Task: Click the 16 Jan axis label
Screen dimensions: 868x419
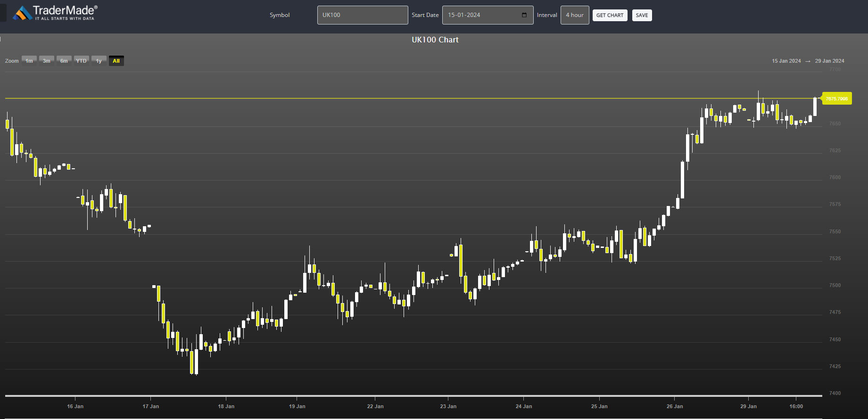Action: pyautogui.click(x=75, y=406)
